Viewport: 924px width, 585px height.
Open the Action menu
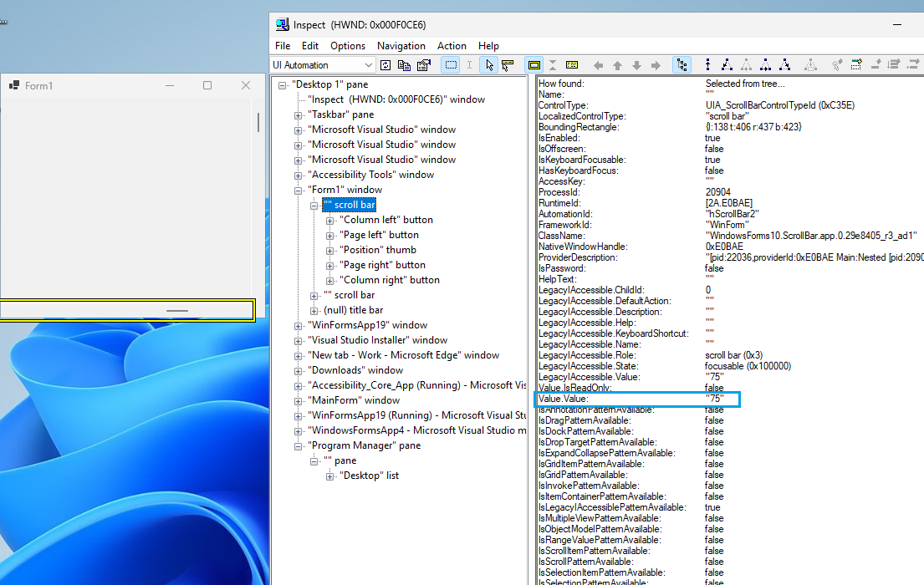452,46
